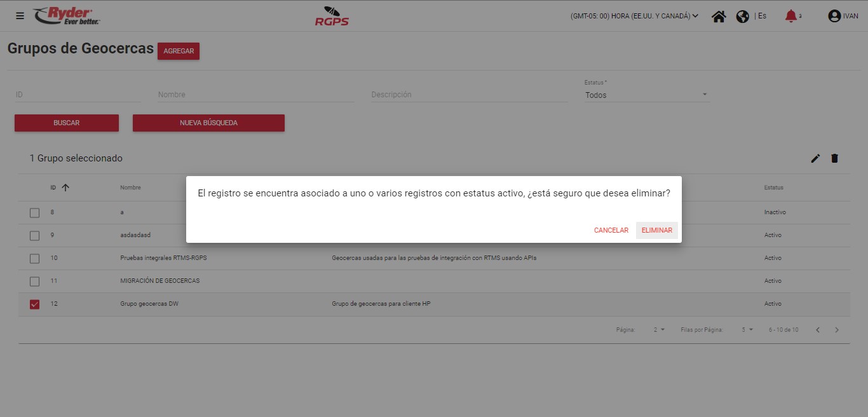The width and height of the screenshot is (868, 417).
Task: Click the AGREGAR button
Action: 179,51
